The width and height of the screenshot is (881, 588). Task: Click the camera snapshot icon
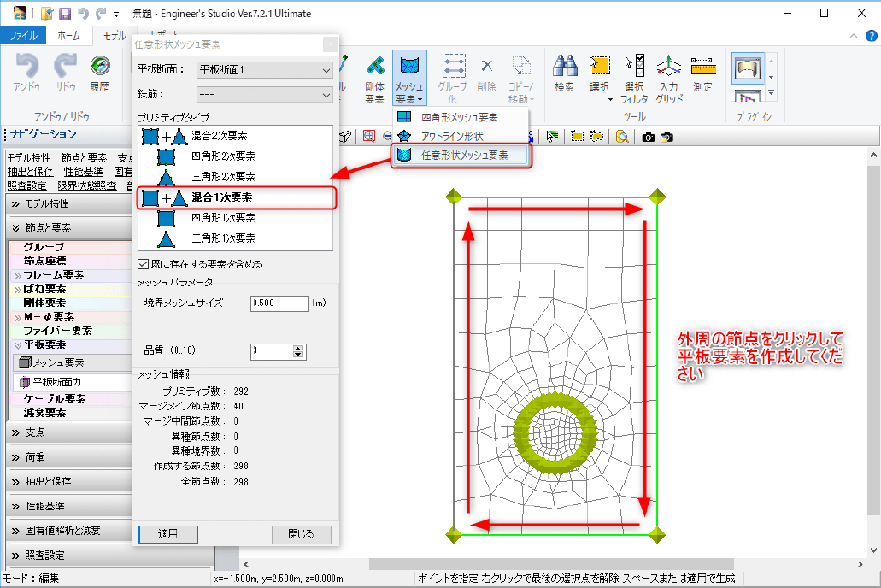click(648, 137)
